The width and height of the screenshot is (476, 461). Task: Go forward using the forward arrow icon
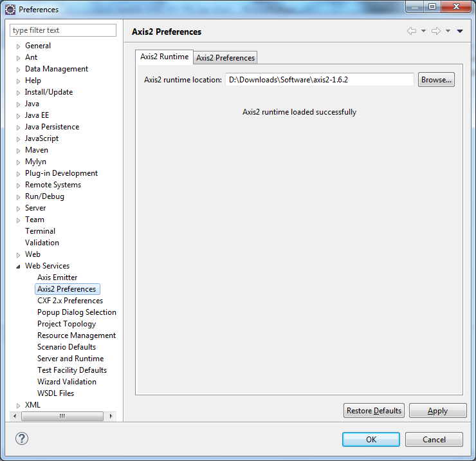(436, 31)
